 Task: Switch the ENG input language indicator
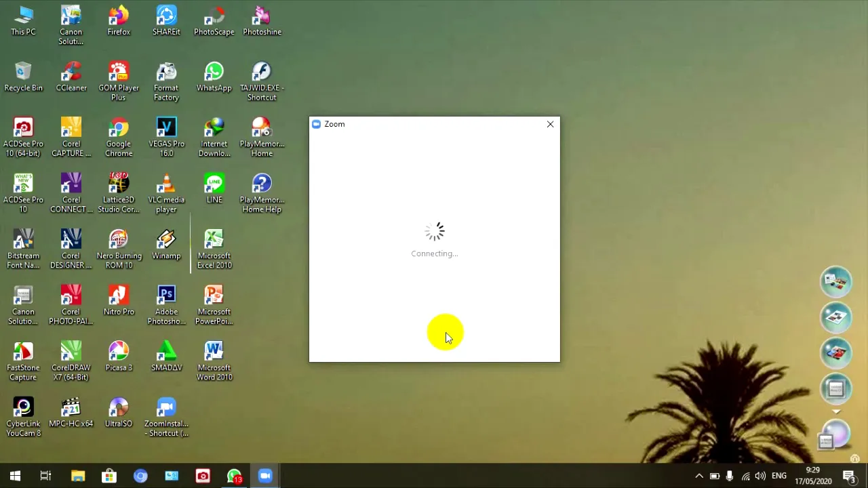click(x=778, y=476)
